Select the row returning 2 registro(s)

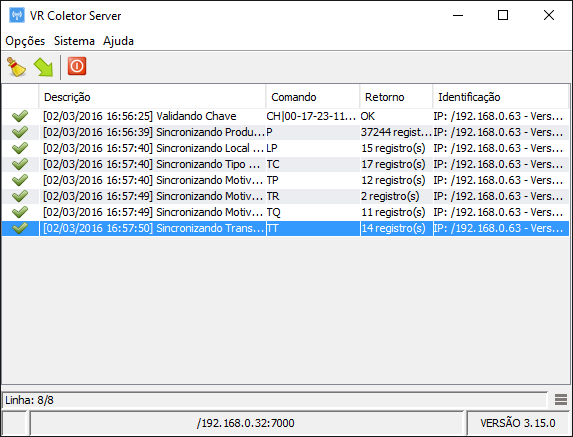tap(285, 196)
